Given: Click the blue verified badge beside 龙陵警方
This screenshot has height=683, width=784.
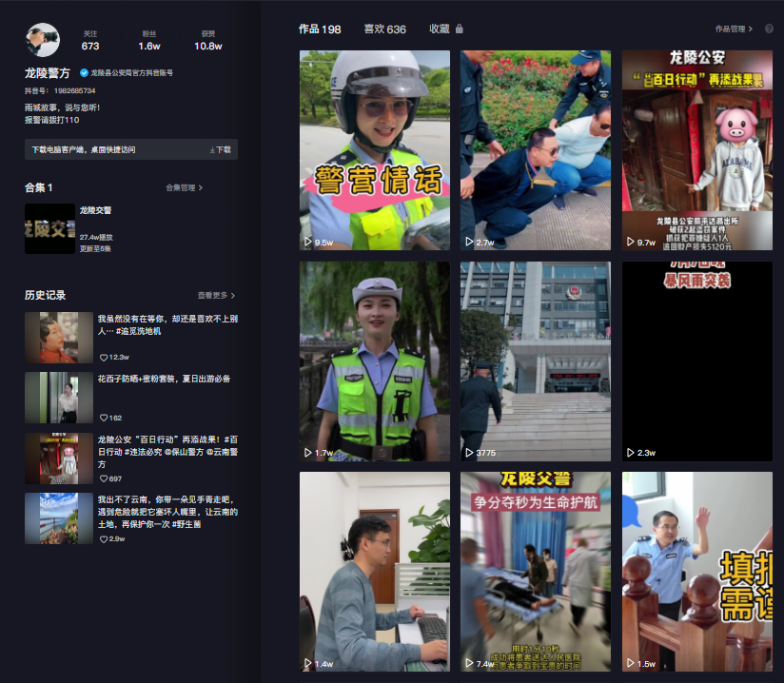Looking at the screenshot, I should (x=85, y=72).
